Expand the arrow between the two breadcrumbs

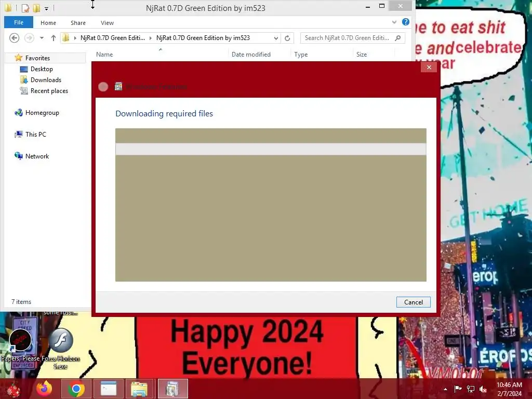(150, 38)
